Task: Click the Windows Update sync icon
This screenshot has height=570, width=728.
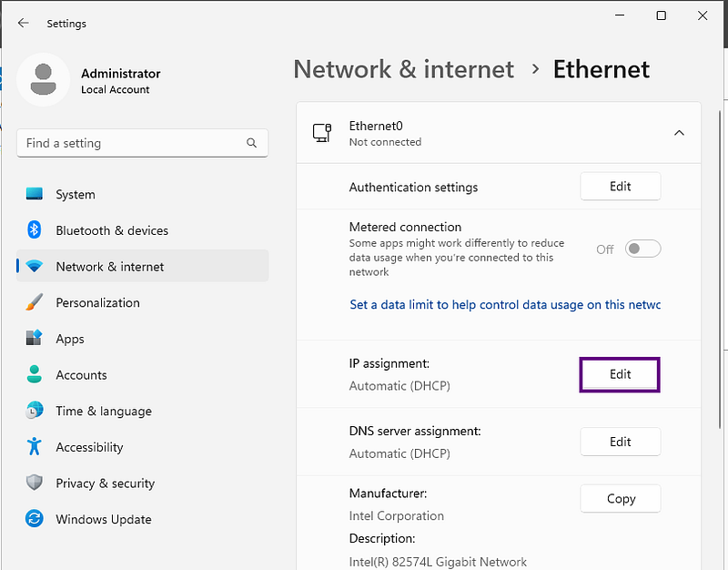Action: point(35,519)
